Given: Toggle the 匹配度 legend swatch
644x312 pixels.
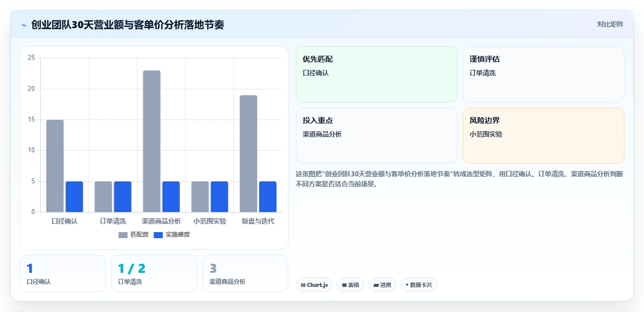Looking at the screenshot, I should [x=123, y=235].
